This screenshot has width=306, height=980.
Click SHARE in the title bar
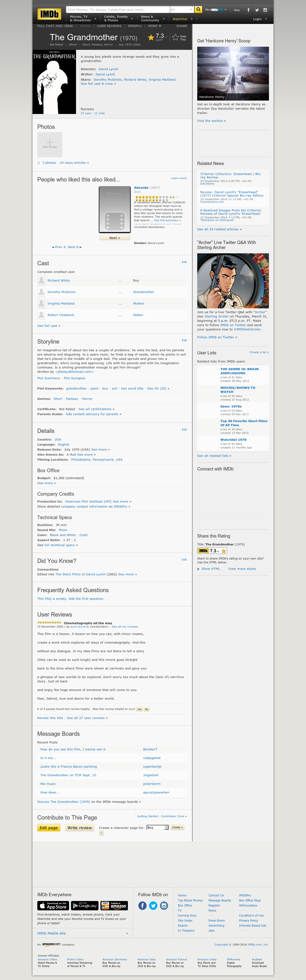(182, 26)
